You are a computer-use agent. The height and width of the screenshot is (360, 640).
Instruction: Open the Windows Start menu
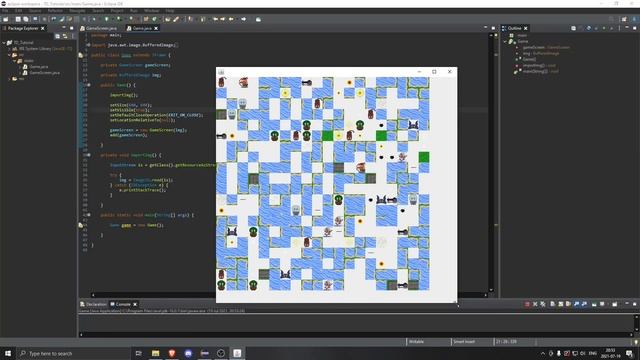pos(8,353)
